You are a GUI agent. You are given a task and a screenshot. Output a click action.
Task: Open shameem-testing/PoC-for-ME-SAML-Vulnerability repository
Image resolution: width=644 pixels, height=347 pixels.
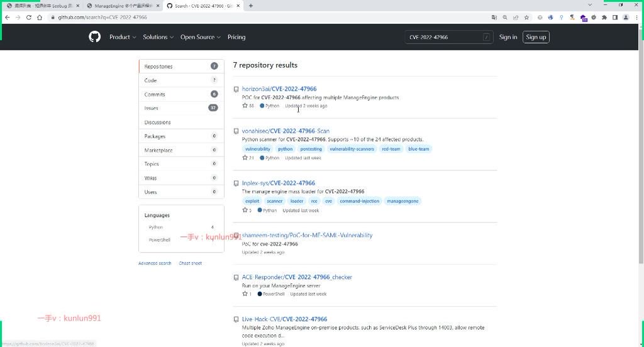click(307, 235)
